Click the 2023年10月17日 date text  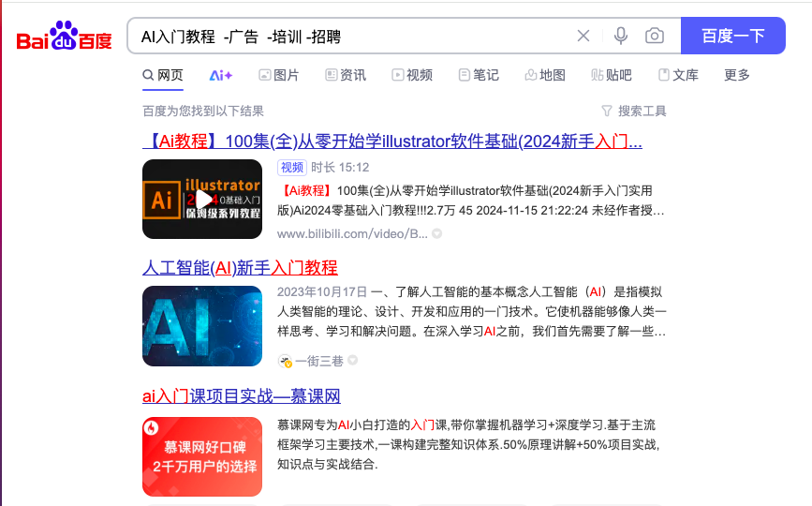click(321, 292)
